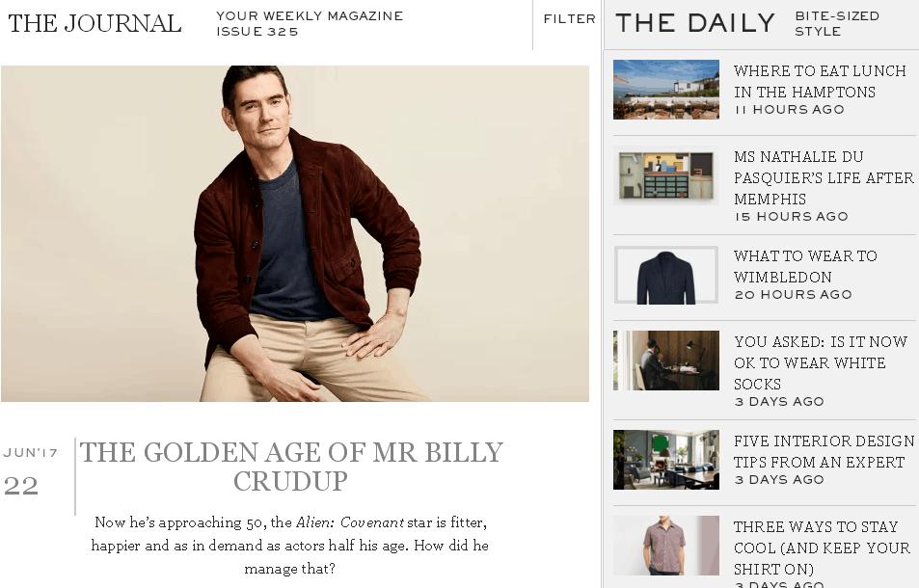Image resolution: width=919 pixels, height=588 pixels.
Task: Click THE DAILY section heading
Action: point(695,23)
